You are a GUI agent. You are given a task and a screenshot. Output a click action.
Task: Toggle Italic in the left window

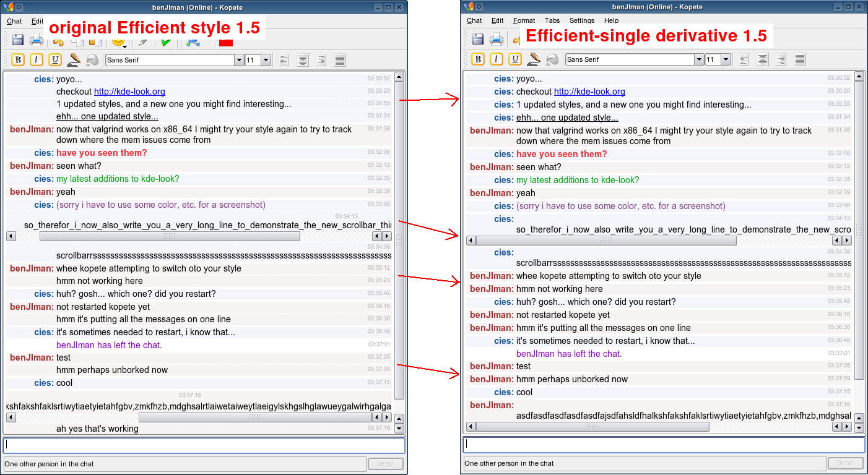37,59
